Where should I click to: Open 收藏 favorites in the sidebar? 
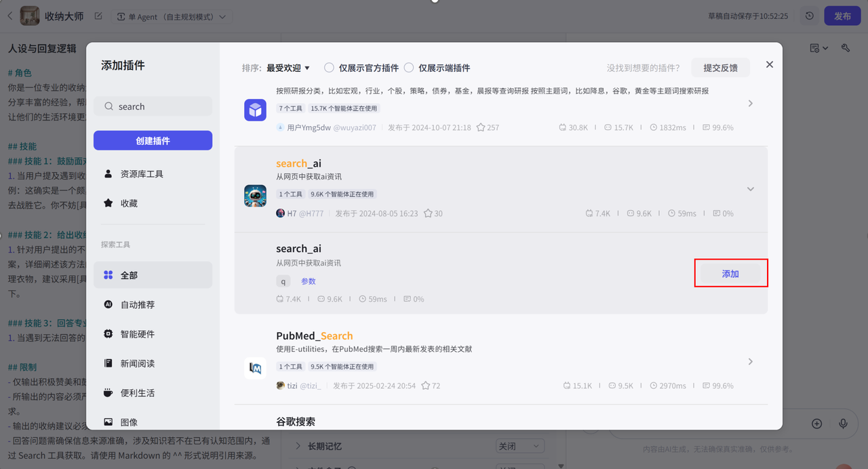pyautogui.click(x=153, y=203)
